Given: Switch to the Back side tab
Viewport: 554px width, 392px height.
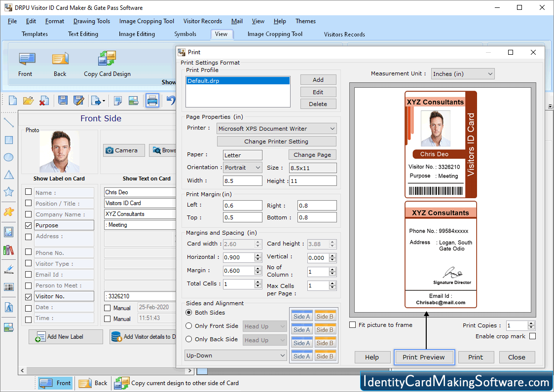Looking at the screenshot, I should coord(92,383).
